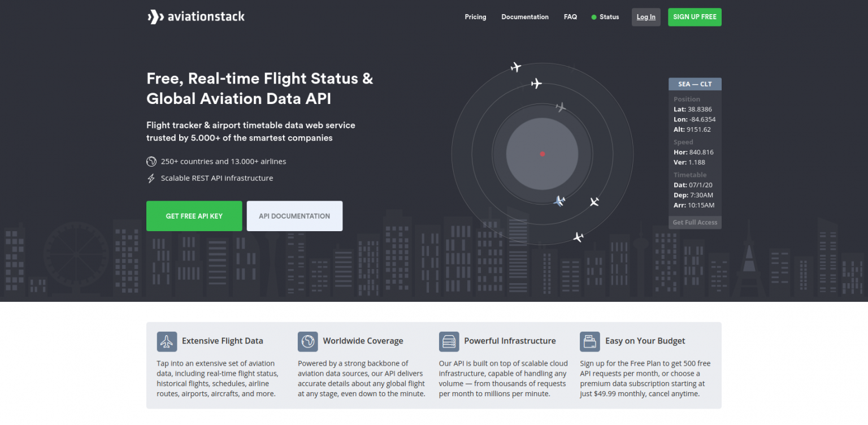Screen dimensions: 868x425
Task: Select the plane icon above Extensive Flight Data
Action: [x=167, y=341]
